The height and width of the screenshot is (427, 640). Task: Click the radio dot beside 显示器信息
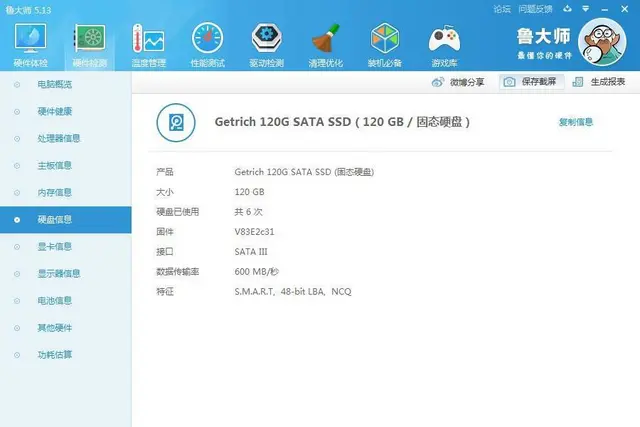pos(17,274)
